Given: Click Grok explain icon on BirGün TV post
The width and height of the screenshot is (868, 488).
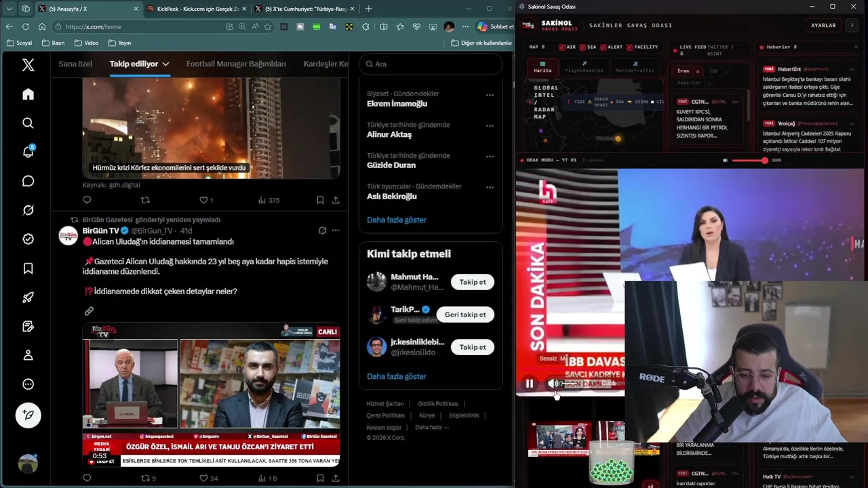Looking at the screenshot, I should point(322,230).
